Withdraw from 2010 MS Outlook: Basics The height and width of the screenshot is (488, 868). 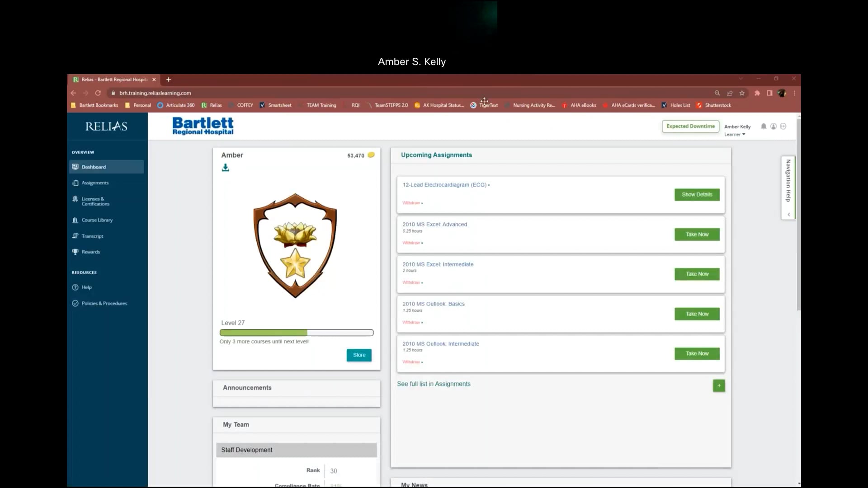pyautogui.click(x=412, y=322)
